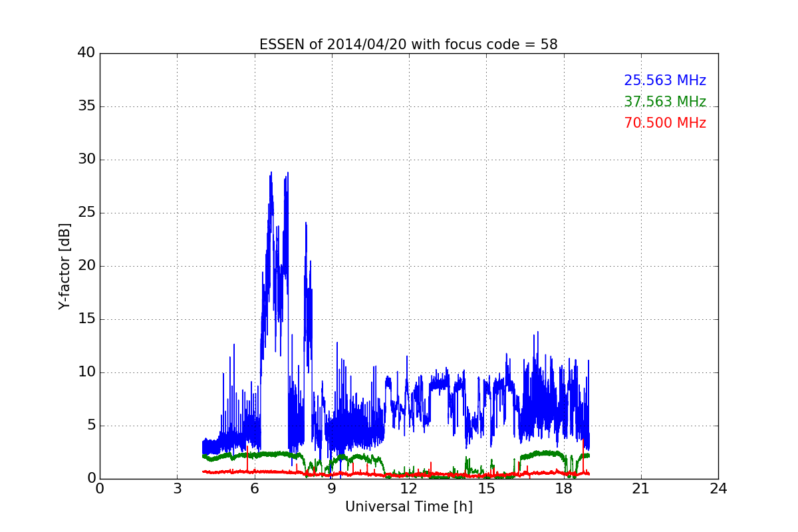Select the blue '25.563 MHz' legend label
798x532 pixels.
(x=665, y=80)
